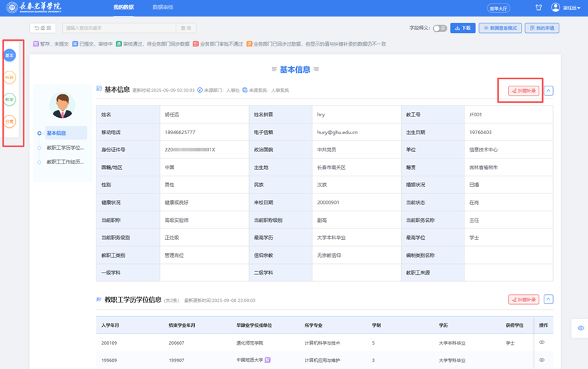The width and height of the screenshot is (588, 369).
Task: Click 纠错补录 button in 基本信息 section
Action: [523, 91]
